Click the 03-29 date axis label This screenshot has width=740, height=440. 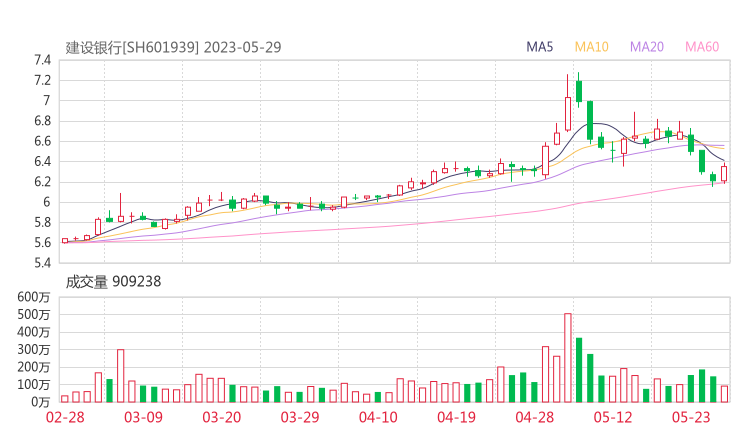coord(300,417)
